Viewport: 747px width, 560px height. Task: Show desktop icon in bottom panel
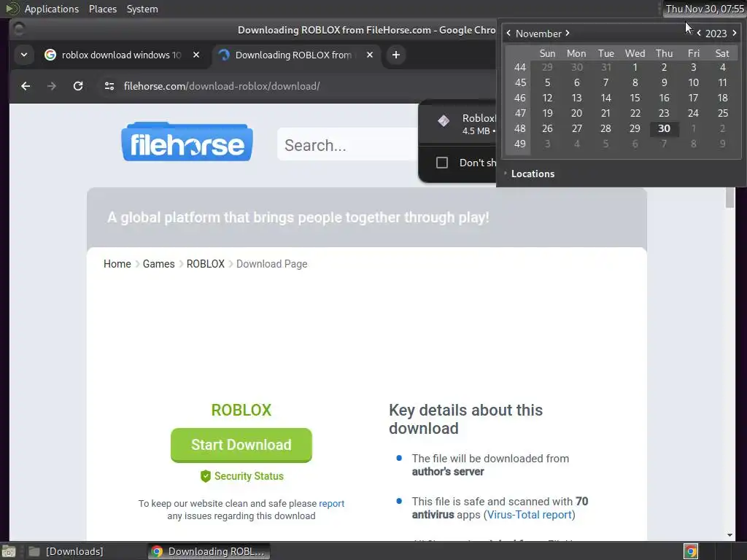(8, 551)
